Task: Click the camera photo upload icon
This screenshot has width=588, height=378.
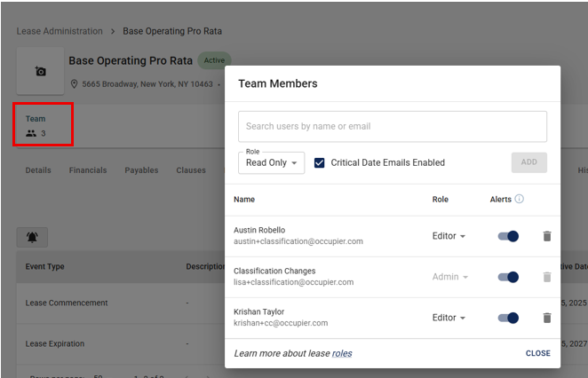Action: coord(40,71)
